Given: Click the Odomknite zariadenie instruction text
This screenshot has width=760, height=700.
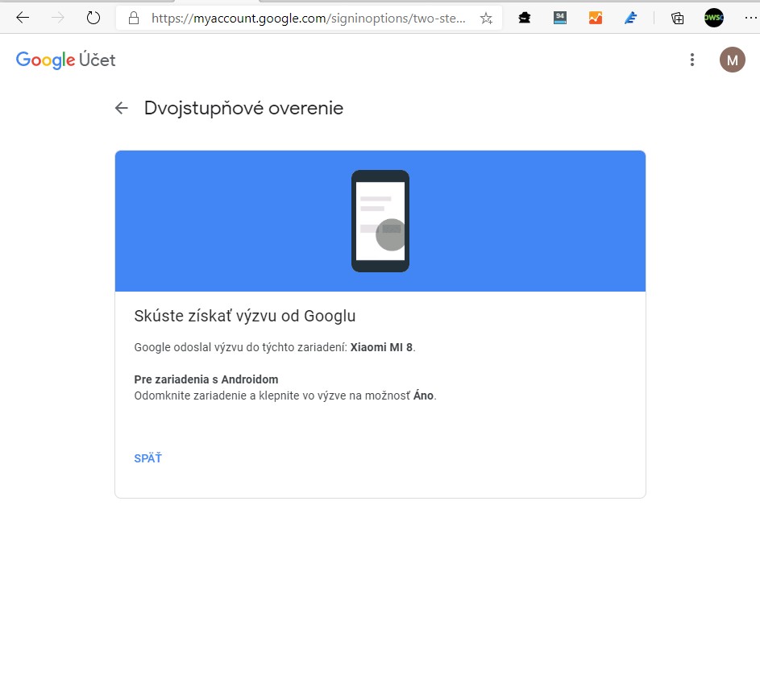Looking at the screenshot, I should pos(285,396).
